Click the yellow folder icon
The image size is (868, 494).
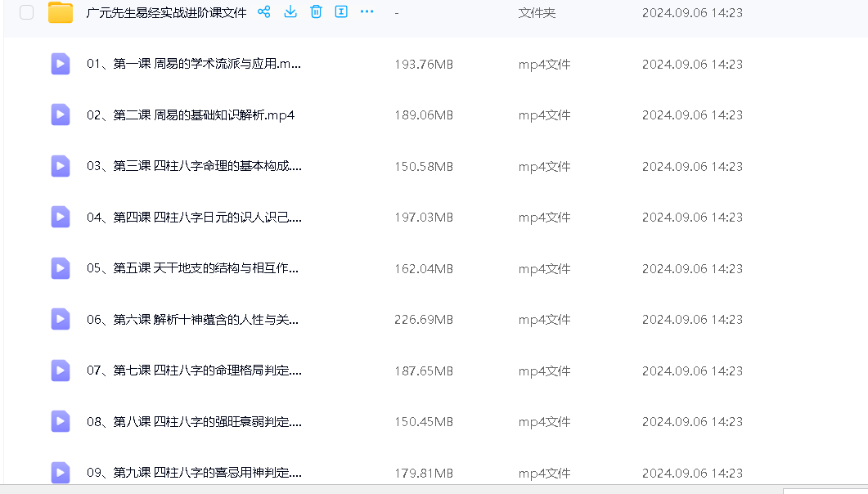coord(61,12)
